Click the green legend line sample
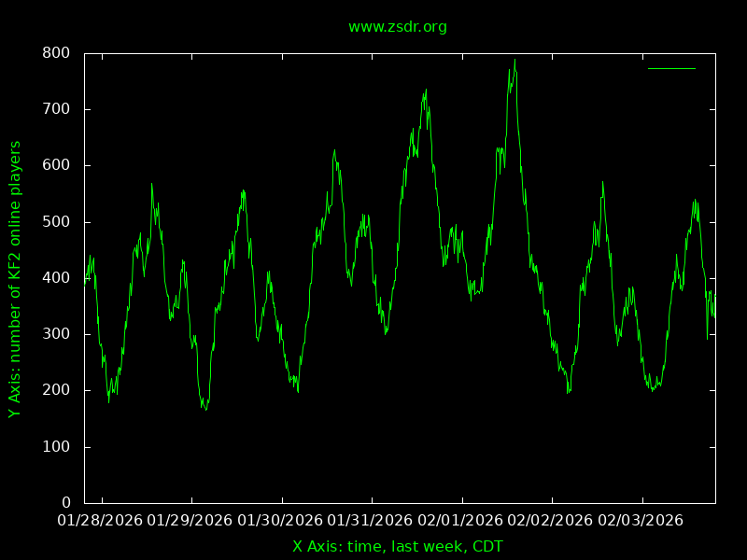Image resolution: width=747 pixels, height=560 pixels. click(671, 68)
